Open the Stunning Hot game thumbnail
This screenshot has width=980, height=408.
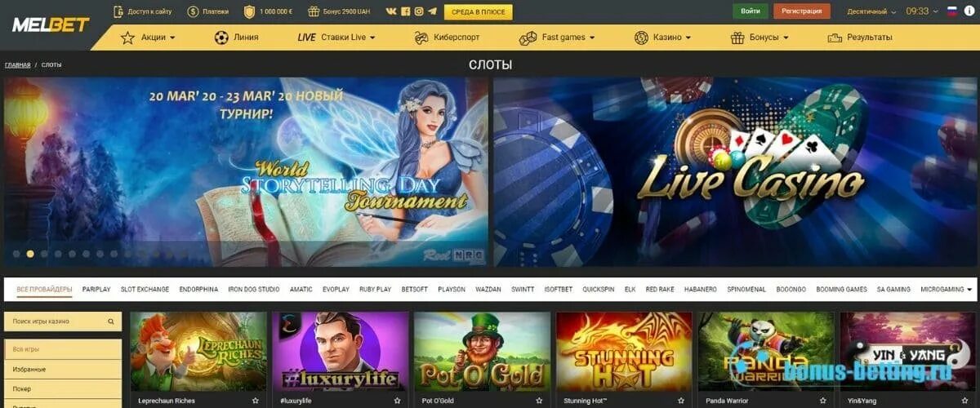coord(624,351)
